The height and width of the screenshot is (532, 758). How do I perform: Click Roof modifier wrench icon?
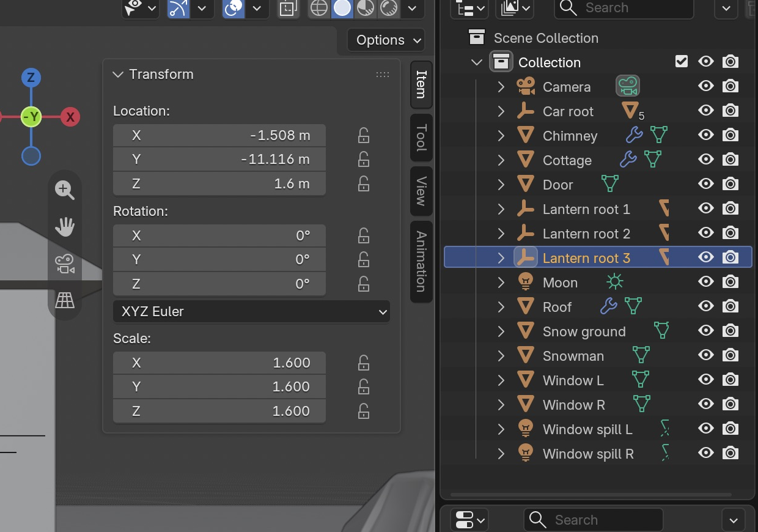[x=608, y=306]
